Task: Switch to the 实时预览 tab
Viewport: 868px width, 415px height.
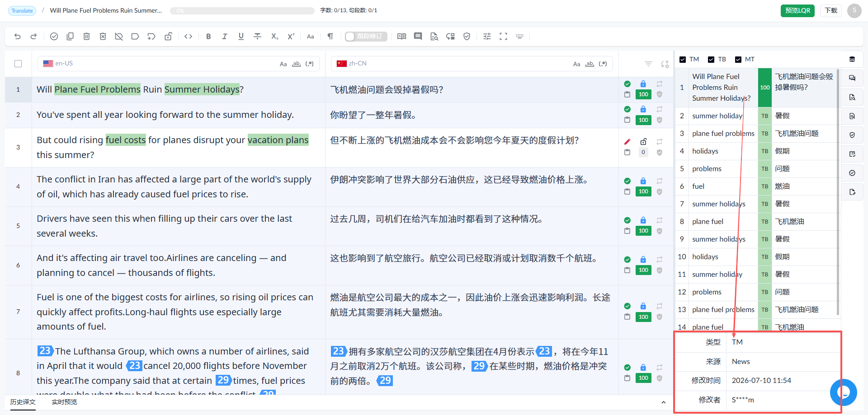Action: coord(64,402)
